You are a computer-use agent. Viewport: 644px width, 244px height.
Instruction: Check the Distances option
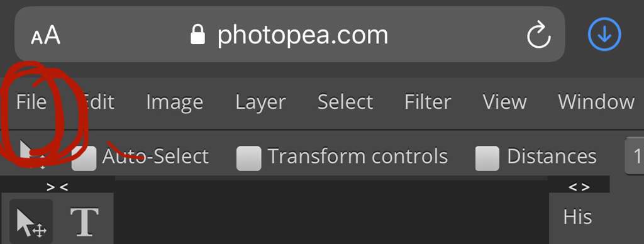tap(487, 158)
